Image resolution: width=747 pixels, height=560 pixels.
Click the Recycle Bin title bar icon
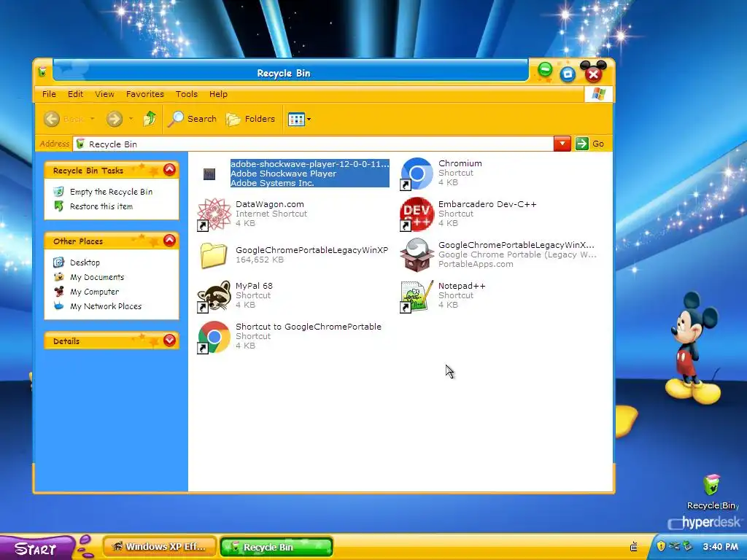(43, 72)
